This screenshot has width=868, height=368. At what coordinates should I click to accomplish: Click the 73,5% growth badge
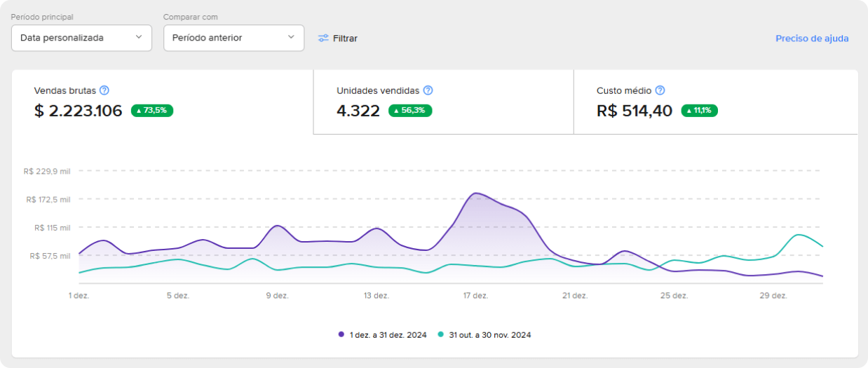151,111
